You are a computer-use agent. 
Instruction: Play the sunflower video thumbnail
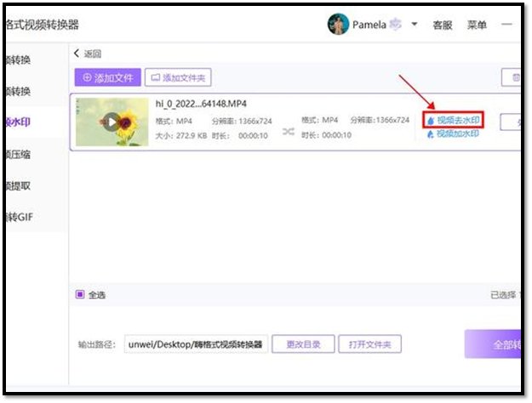point(112,122)
